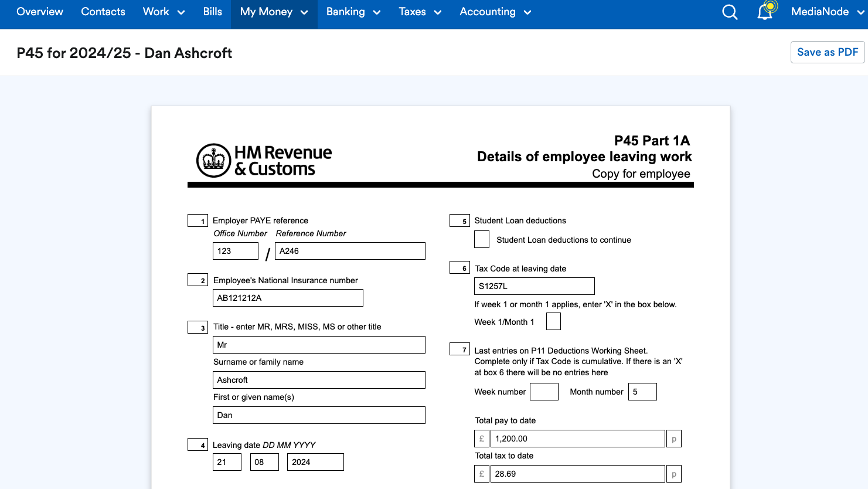Open the MediaNode account menu
The height and width of the screenshot is (489, 868).
pyautogui.click(x=827, y=12)
